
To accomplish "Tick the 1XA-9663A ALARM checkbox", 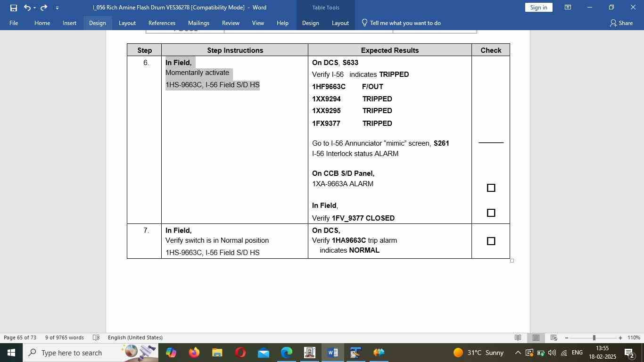I will coord(491,188).
